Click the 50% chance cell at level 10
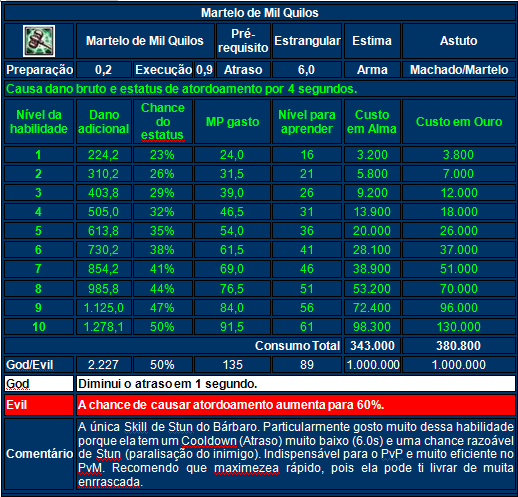The image size is (518, 497). tap(163, 327)
